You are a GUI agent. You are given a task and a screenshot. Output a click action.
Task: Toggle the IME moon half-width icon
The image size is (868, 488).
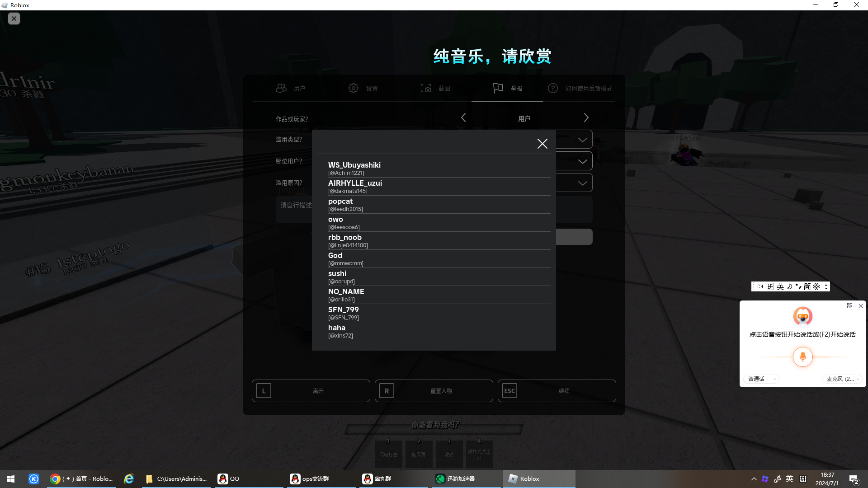tap(789, 286)
